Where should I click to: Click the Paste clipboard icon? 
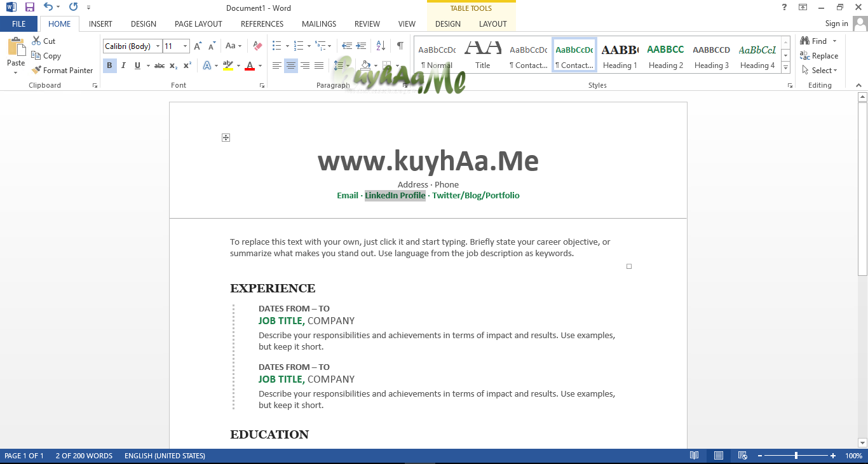[x=16, y=48]
